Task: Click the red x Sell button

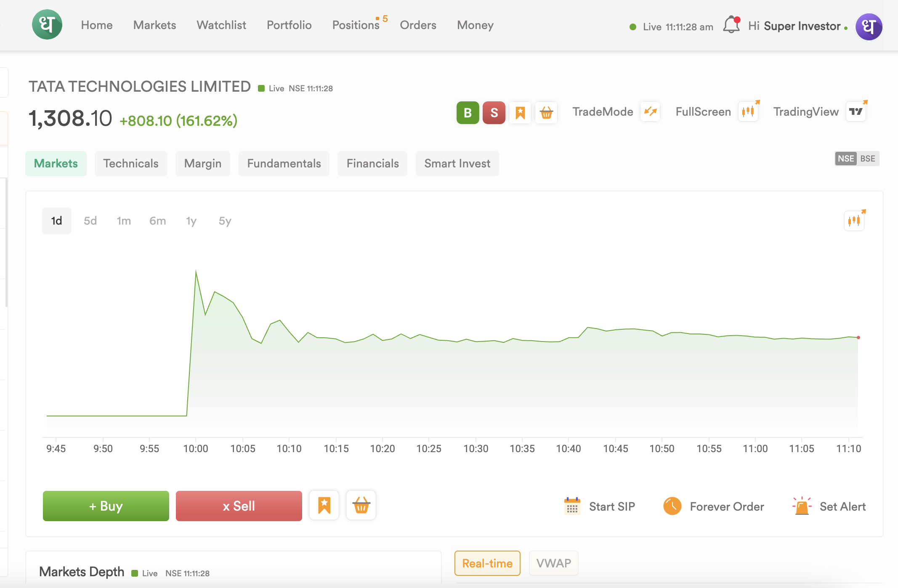Action: click(239, 506)
